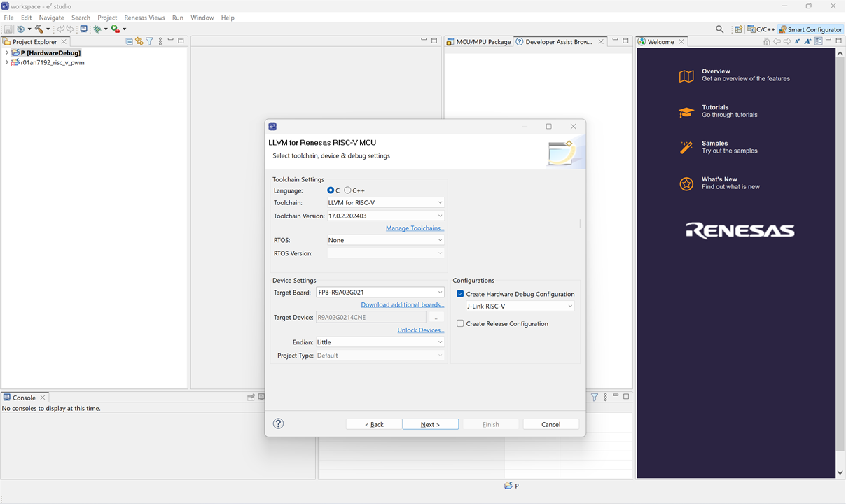
Task: Open the Open Perspective icon
Action: pyautogui.click(x=738, y=29)
